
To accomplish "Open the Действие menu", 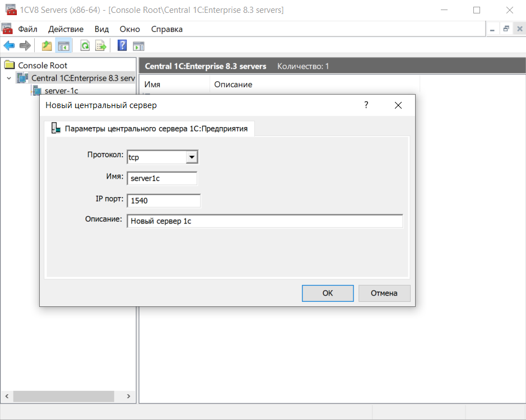I will click(x=66, y=29).
